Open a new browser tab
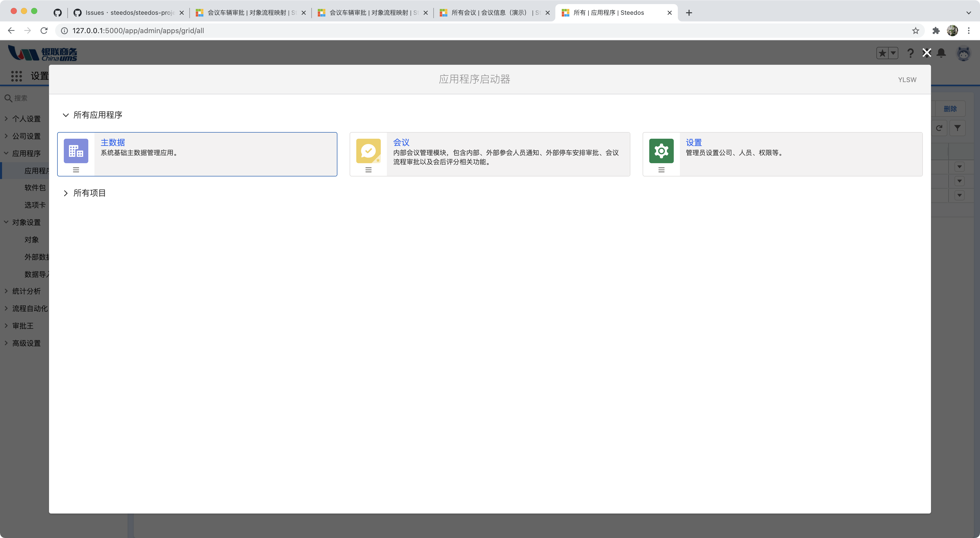Viewport: 980px width, 538px height. point(689,12)
